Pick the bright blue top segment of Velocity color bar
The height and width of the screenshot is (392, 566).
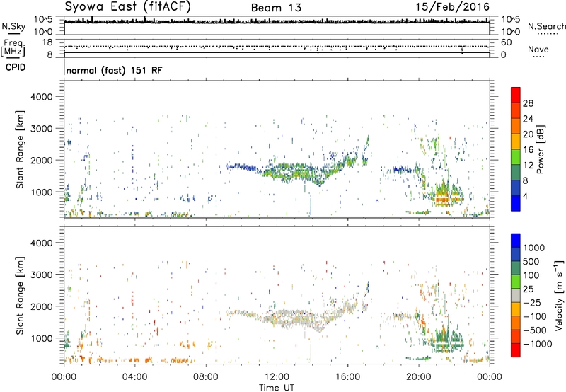516,241
